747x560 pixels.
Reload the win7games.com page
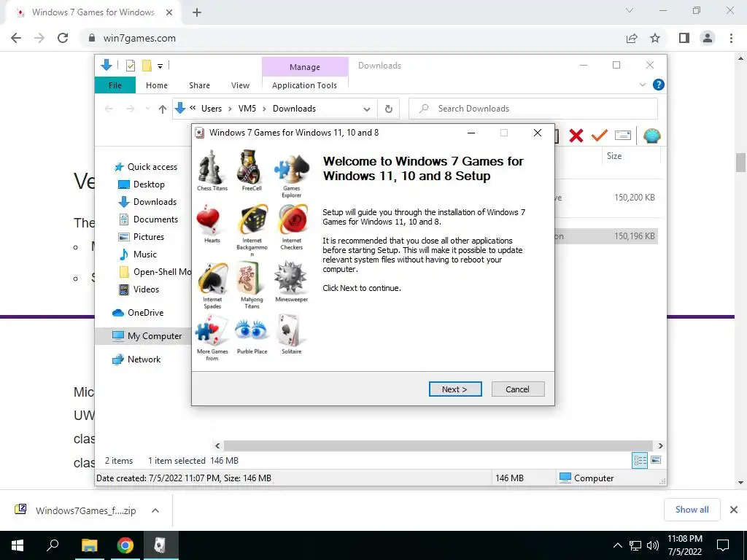click(x=63, y=38)
